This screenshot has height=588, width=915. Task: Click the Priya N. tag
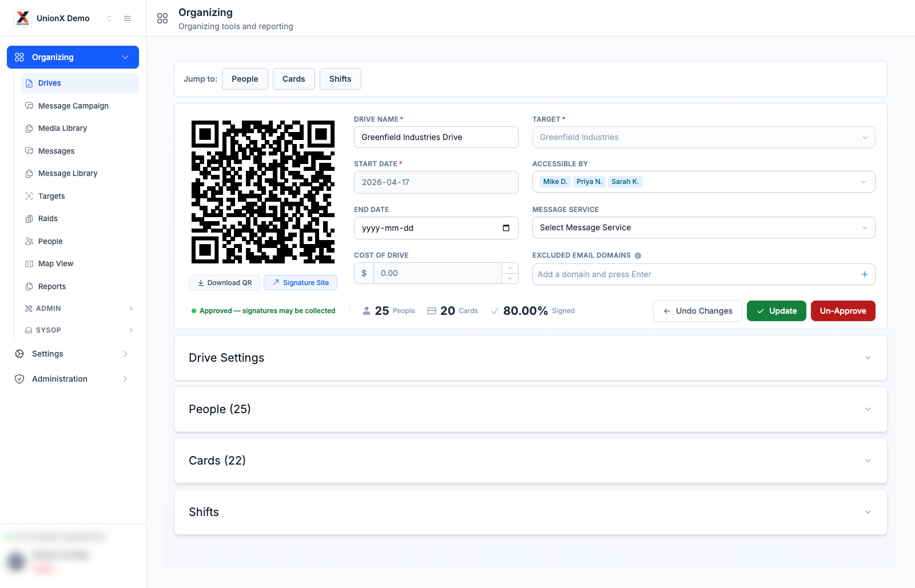pyautogui.click(x=589, y=182)
